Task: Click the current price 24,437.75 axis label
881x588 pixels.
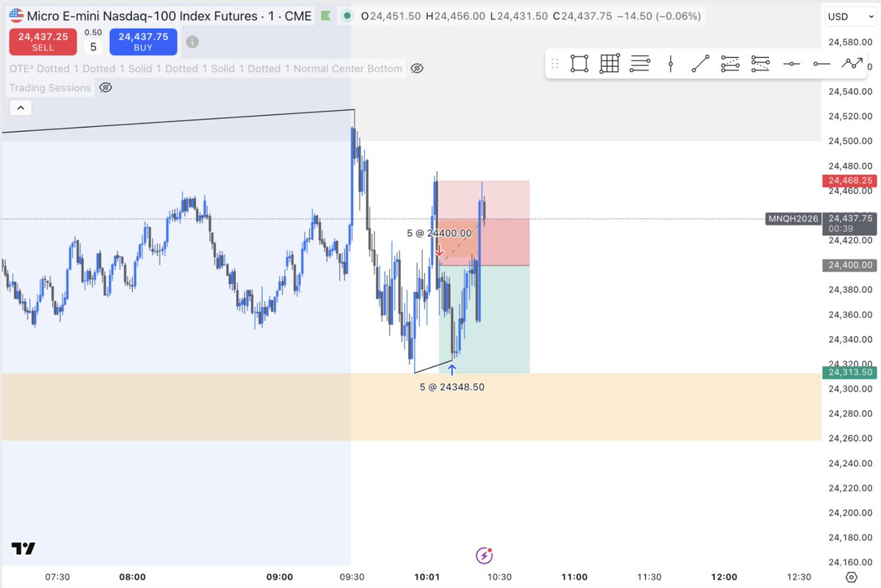Action: [851, 218]
